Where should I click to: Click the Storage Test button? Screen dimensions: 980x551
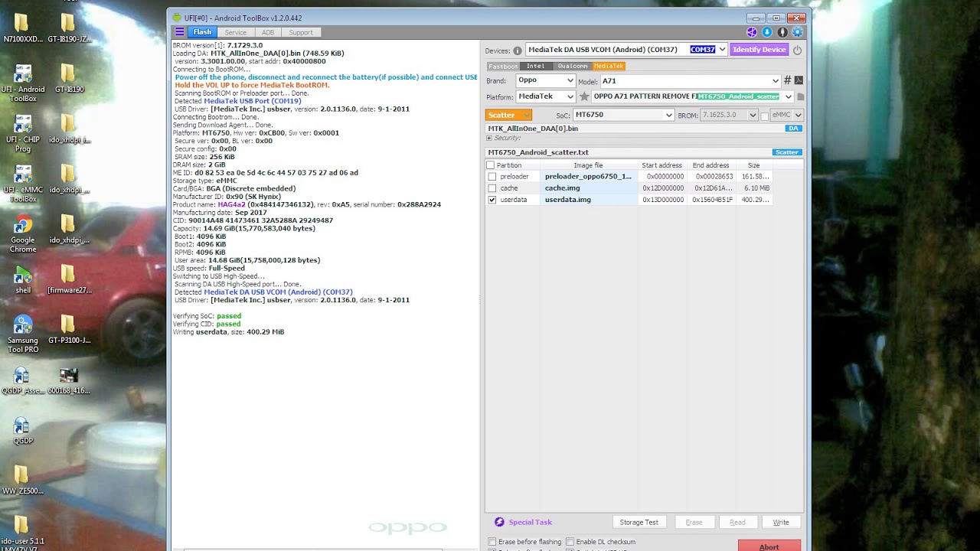click(x=639, y=522)
